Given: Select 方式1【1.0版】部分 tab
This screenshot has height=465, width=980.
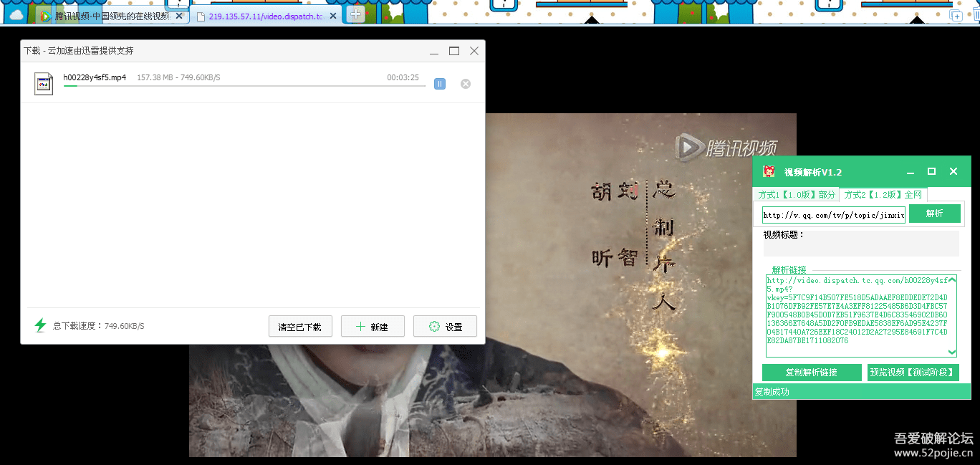Looking at the screenshot, I should (797, 194).
